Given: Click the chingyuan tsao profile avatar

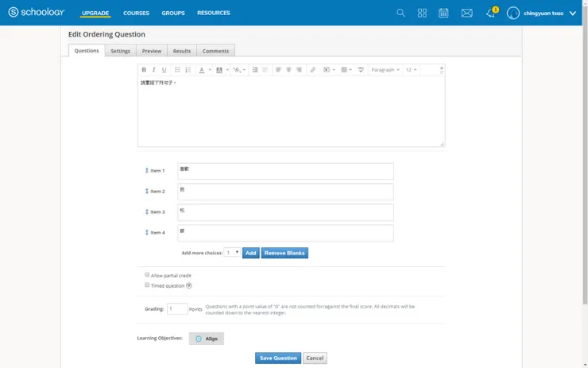Looking at the screenshot, I should tap(513, 14).
